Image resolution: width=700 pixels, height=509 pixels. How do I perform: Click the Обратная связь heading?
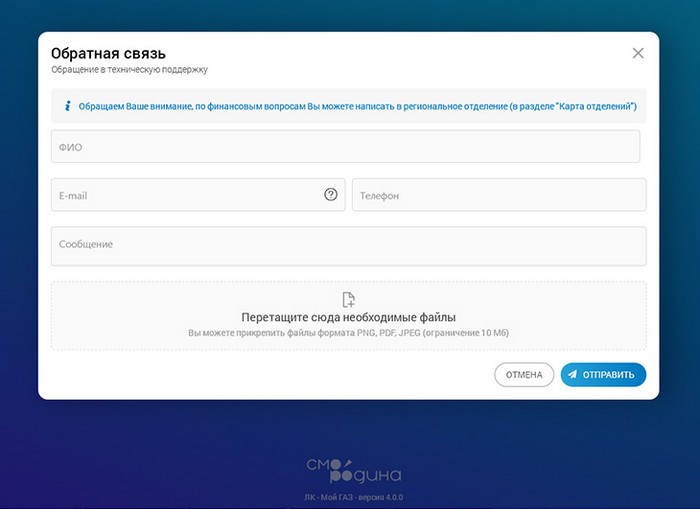108,53
